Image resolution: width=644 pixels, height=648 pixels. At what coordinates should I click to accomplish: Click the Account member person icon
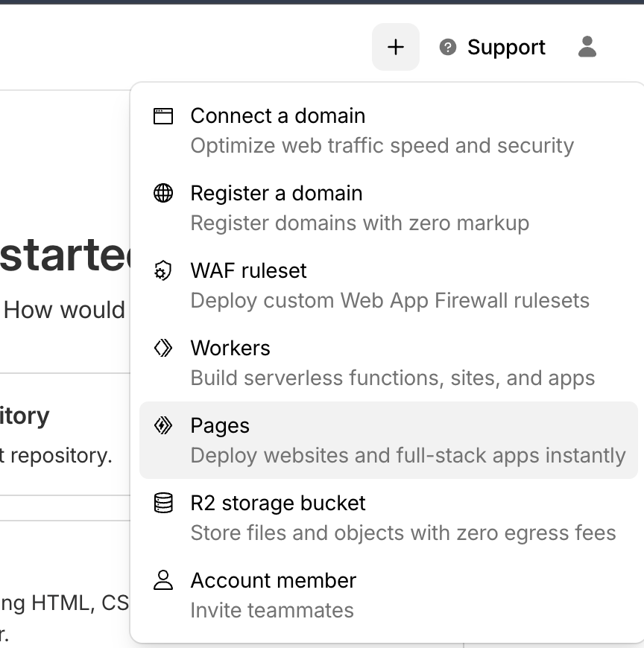point(163,581)
